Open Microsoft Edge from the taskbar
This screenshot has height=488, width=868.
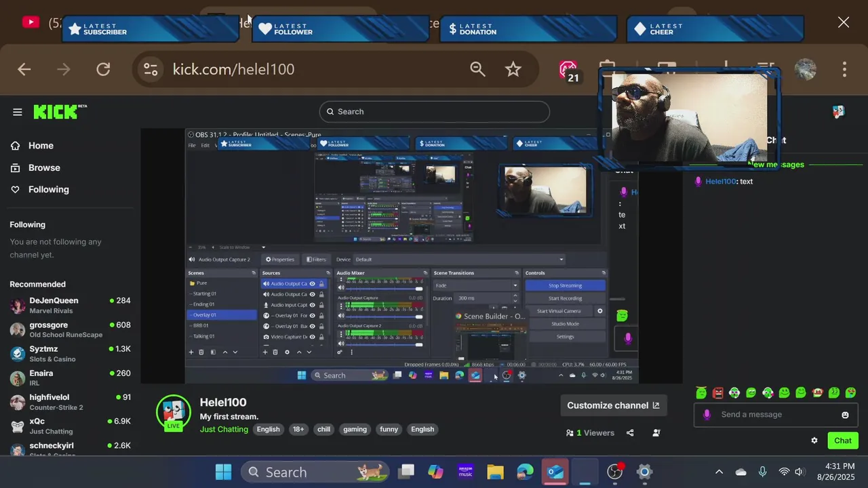coord(526,472)
